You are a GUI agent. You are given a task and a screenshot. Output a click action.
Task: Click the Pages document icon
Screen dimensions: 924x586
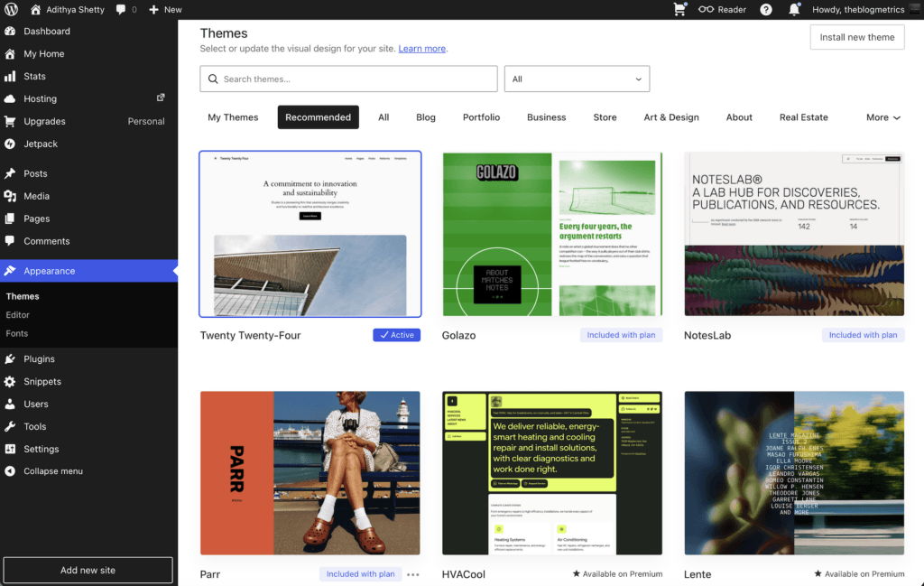(10, 219)
